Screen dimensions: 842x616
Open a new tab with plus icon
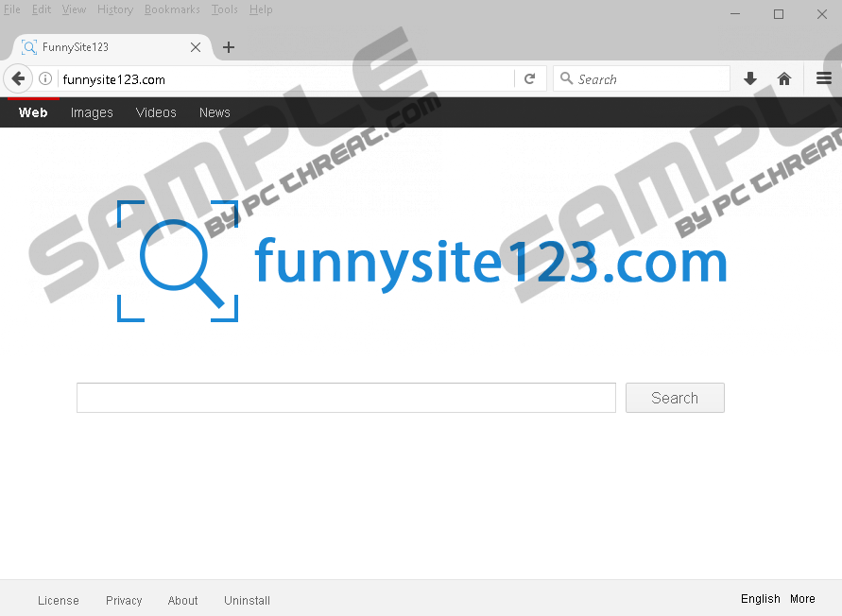[229, 47]
